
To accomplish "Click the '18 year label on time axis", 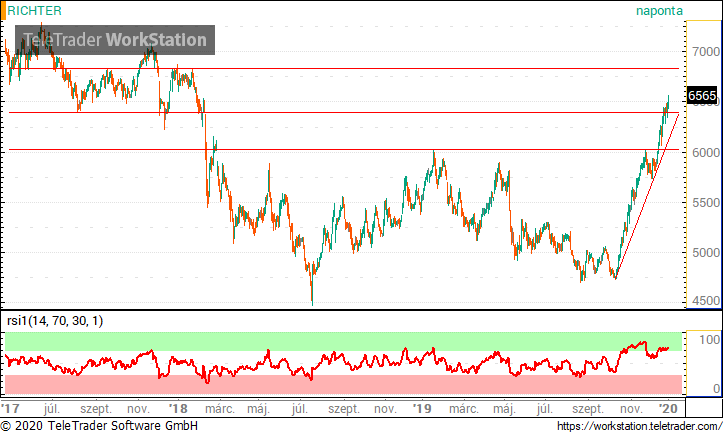I will click(x=178, y=409).
